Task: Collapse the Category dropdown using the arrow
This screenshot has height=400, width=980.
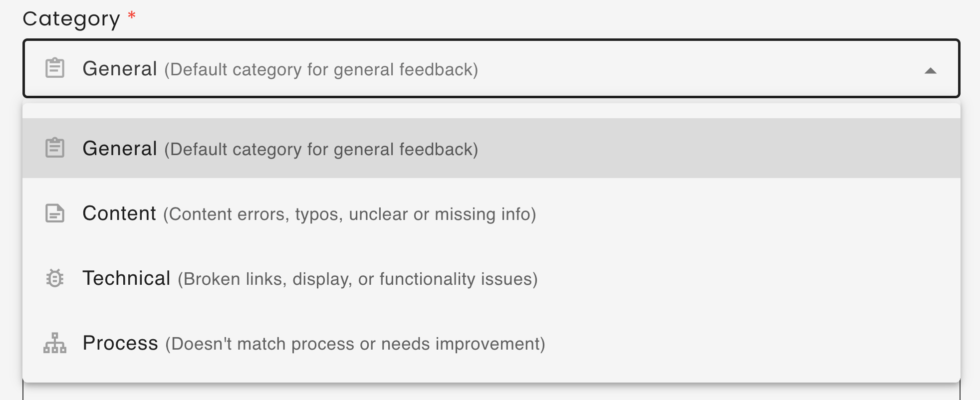Action: click(x=930, y=70)
